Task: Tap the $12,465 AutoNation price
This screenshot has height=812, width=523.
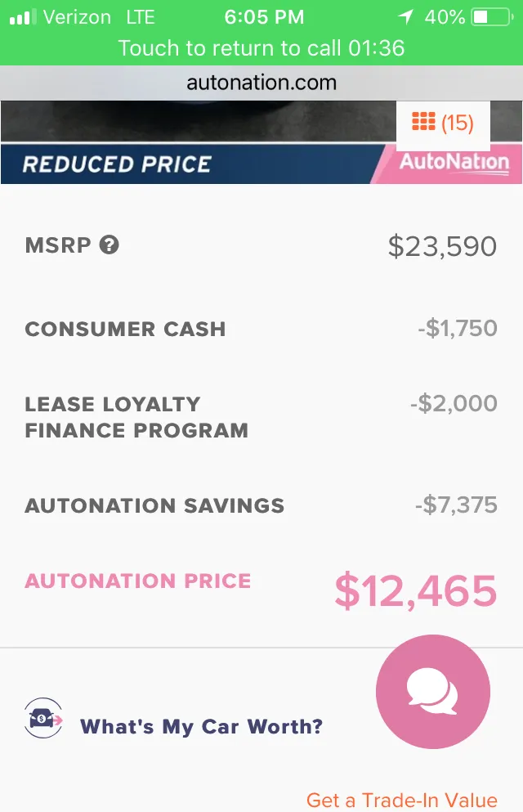Action: pos(416,590)
